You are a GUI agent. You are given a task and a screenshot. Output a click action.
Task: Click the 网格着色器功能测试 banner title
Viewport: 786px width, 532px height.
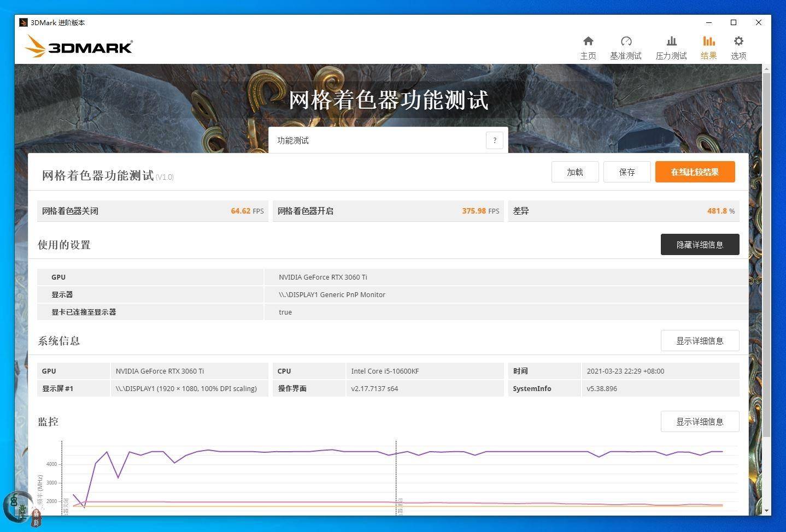pyautogui.click(x=388, y=100)
